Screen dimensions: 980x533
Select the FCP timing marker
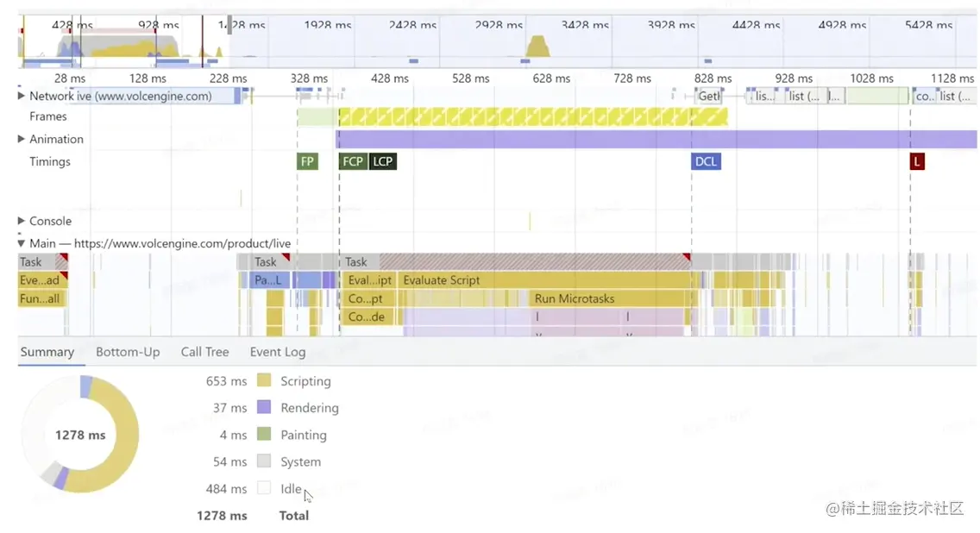tap(353, 161)
